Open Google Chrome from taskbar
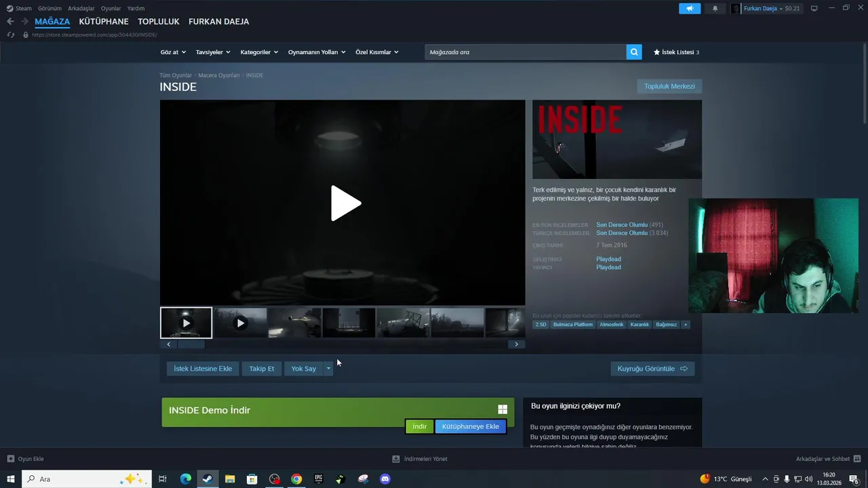The height and width of the screenshot is (488, 868). click(296, 479)
